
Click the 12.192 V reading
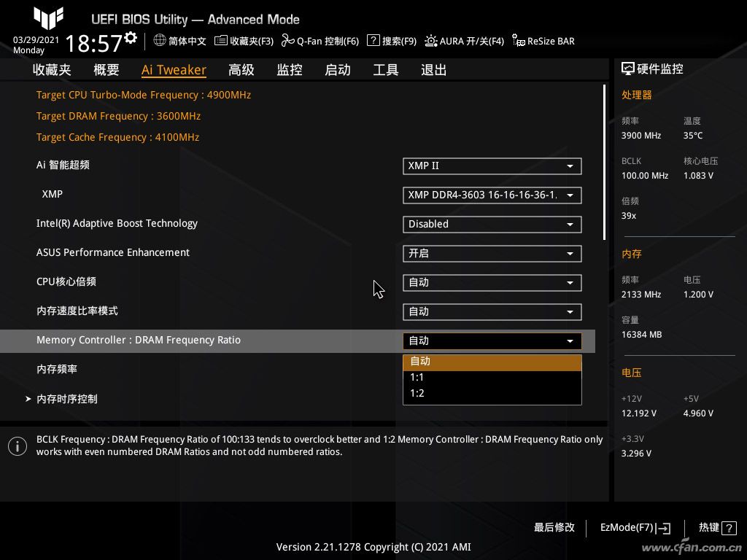pos(639,413)
